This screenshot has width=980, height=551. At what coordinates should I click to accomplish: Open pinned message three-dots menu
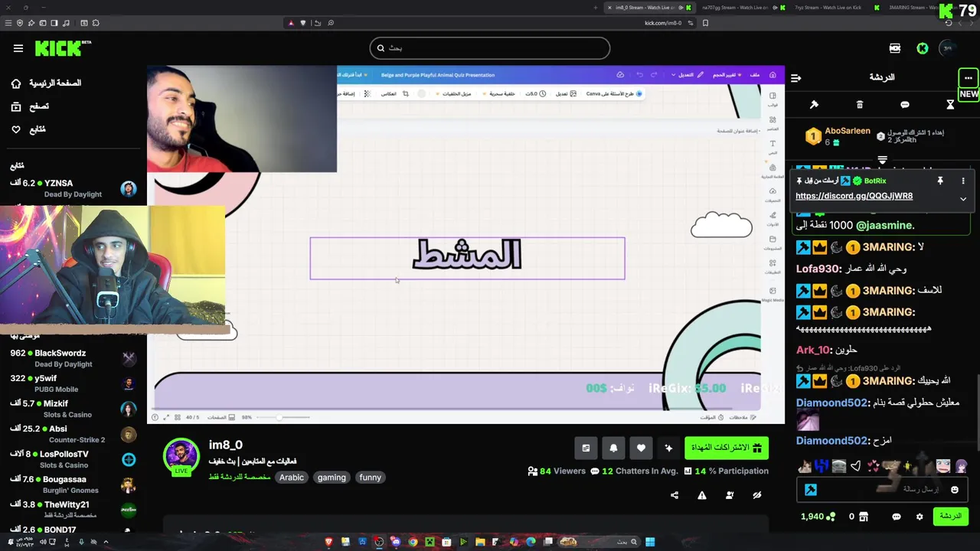pyautogui.click(x=963, y=181)
